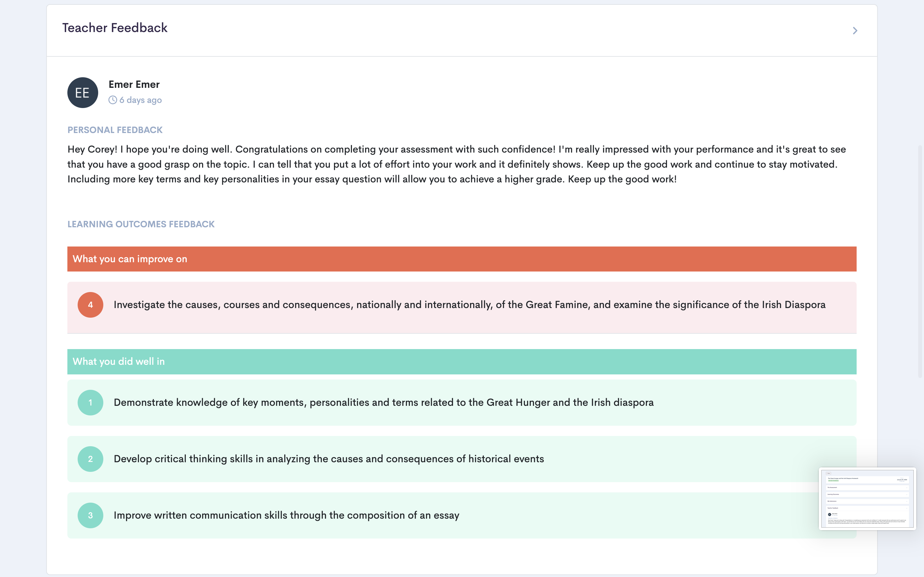Toggle the "What you can improve on" banner
924x577 pixels.
click(462, 259)
